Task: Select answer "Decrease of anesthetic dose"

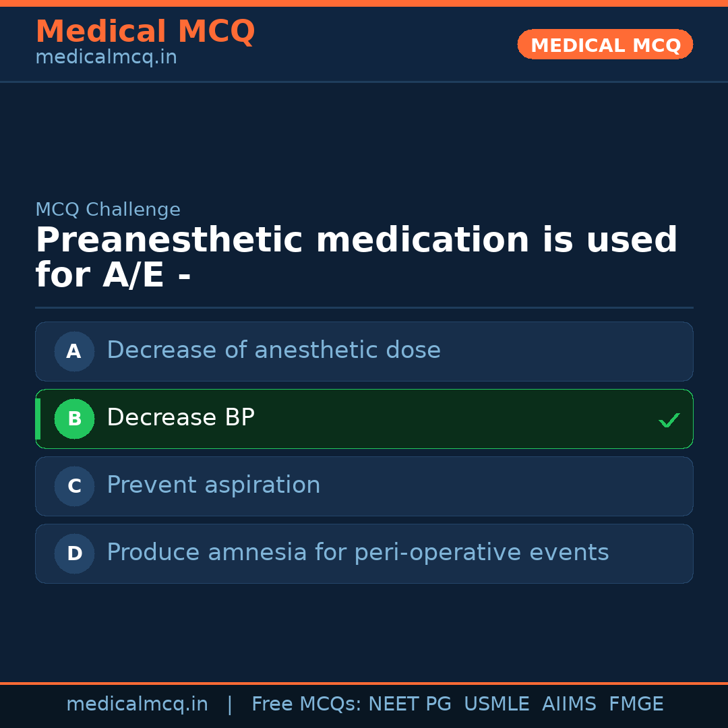Action: pos(273,351)
